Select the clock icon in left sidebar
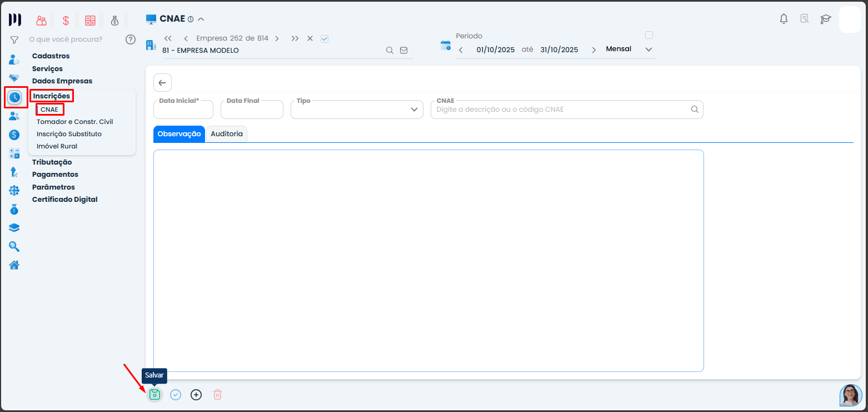Image resolution: width=868 pixels, height=412 pixels. [14, 97]
